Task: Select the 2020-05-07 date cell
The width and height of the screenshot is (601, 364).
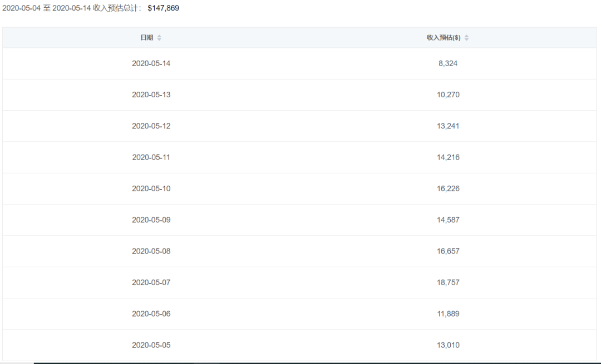Action: coord(151,282)
